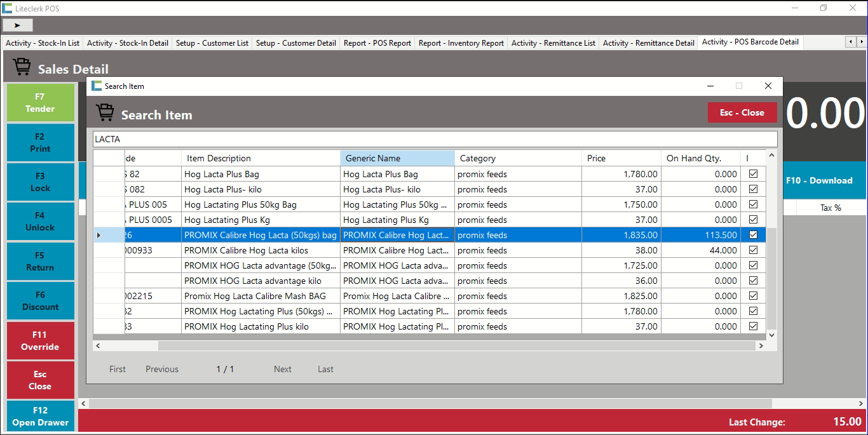Click the F10 - Download button
Screen dimensions: 868x435
point(824,180)
